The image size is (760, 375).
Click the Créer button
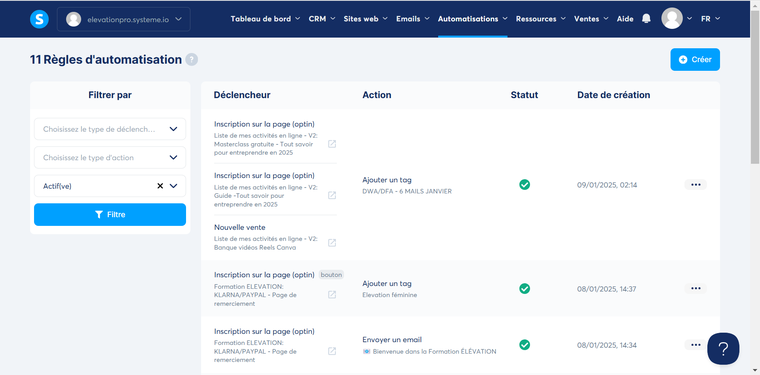point(695,60)
